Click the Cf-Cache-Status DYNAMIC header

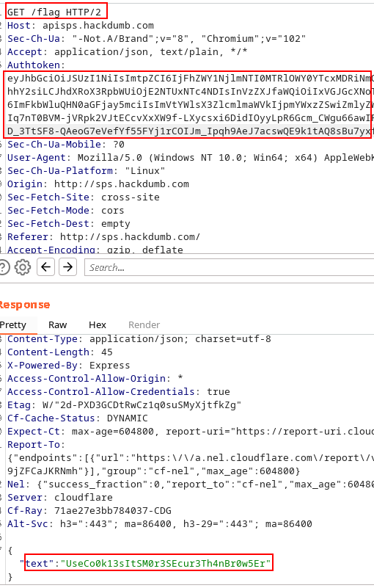[x=78, y=418]
